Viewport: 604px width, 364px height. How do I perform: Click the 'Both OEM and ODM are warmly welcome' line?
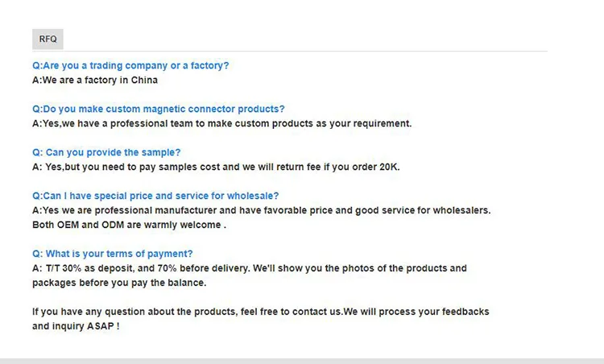pyautogui.click(x=129, y=225)
